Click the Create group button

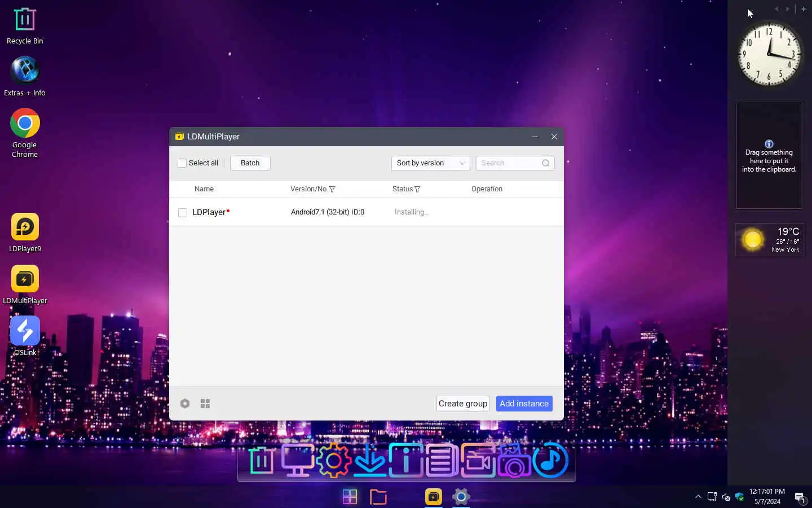pos(463,404)
